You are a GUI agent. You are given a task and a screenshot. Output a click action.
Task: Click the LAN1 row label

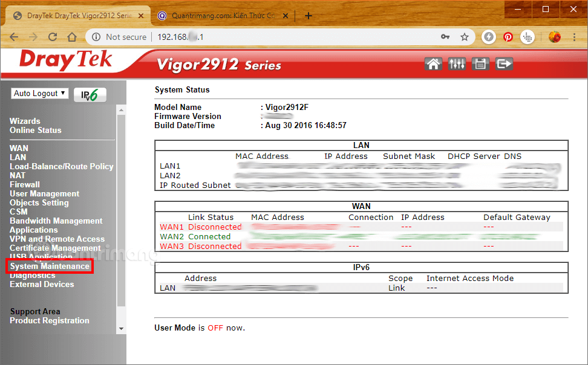click(x=170, y=166)
